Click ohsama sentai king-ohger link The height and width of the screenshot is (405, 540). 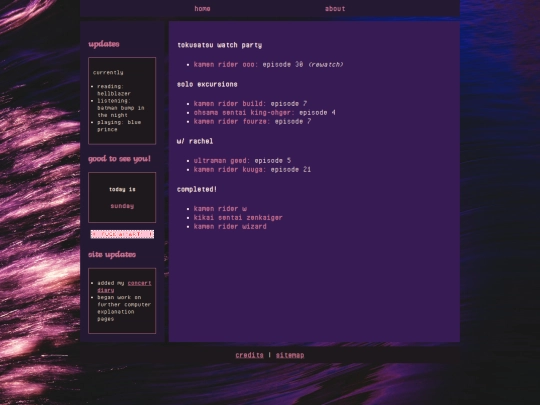point(244,113)
